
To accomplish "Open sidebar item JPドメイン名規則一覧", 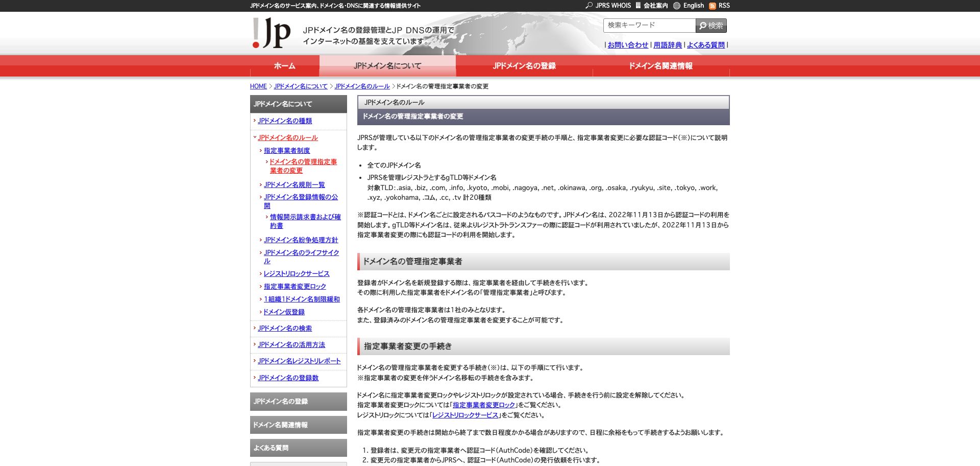I will pos(294,185).
